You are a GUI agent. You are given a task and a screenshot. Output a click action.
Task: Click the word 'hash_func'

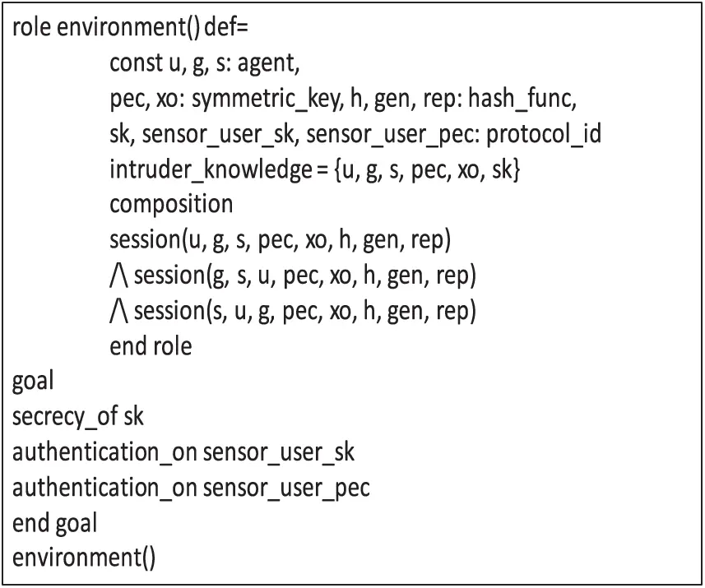[x=522, y=99]
